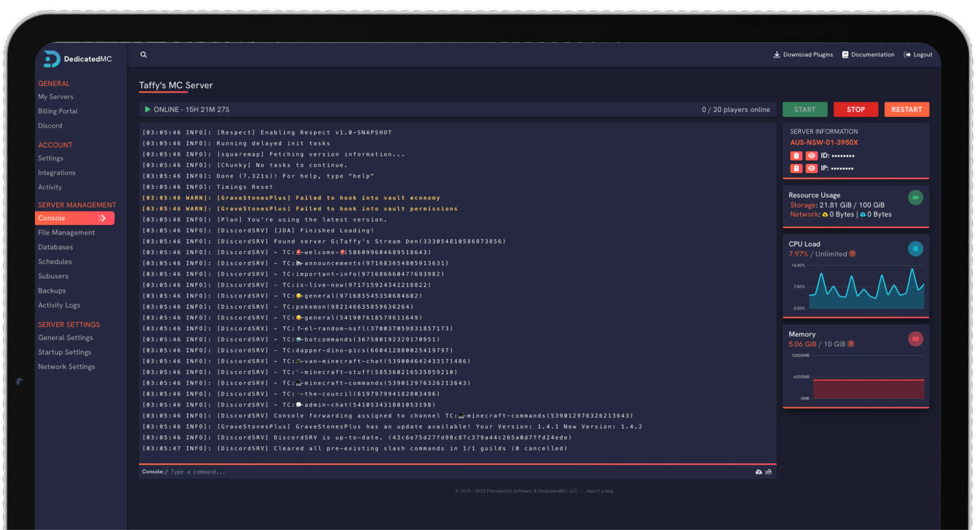Open Schedules page

(55, 262)
